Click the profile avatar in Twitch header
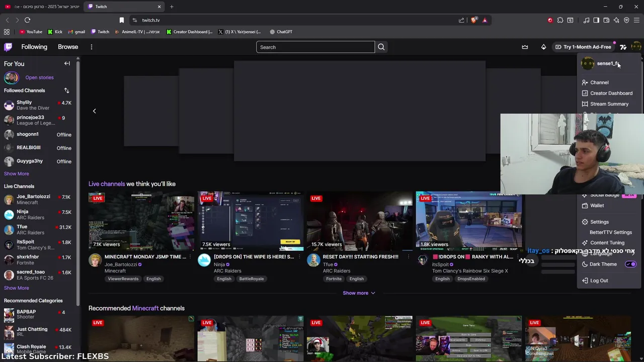The width and height of the screenshot is (644, 362). click(x=636, y=47)
